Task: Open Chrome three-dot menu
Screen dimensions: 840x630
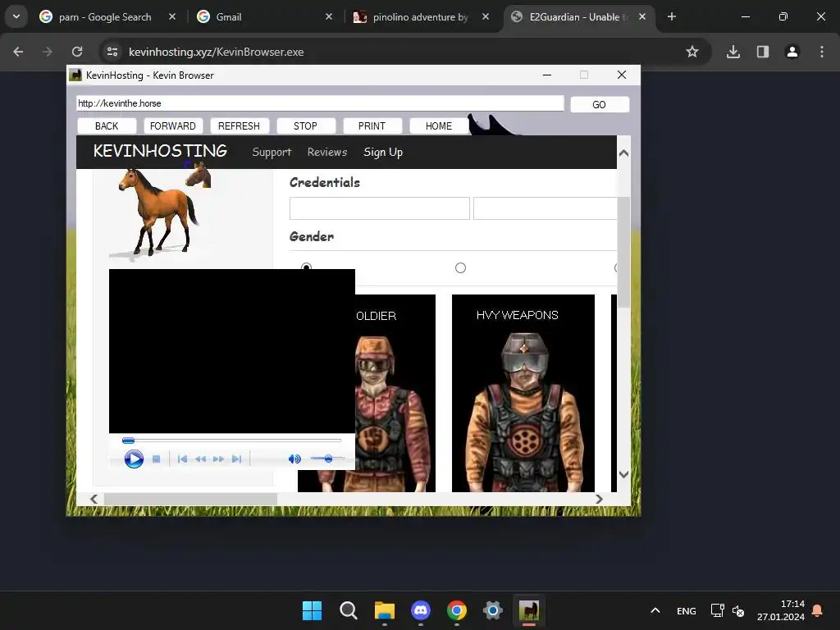Action: coord(822,52)
